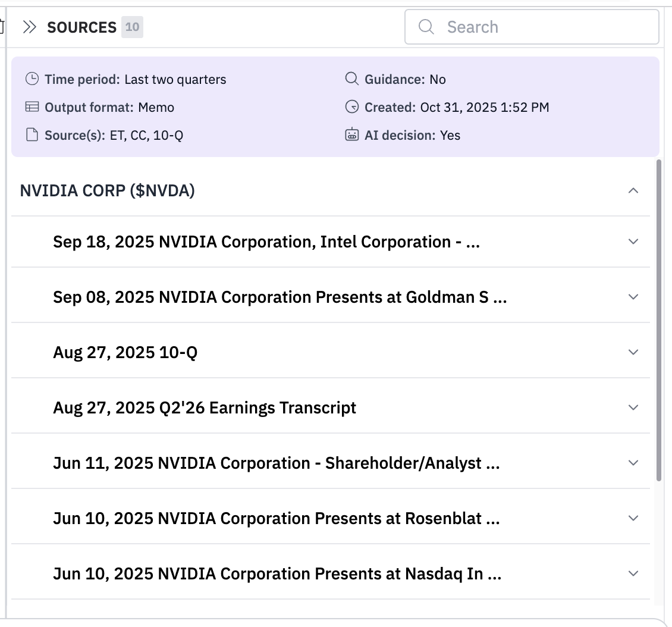Open the Jun 10 Rosenblat presentation entry
The height and width of the screenshot is (627, 672).
click(276, 518)
